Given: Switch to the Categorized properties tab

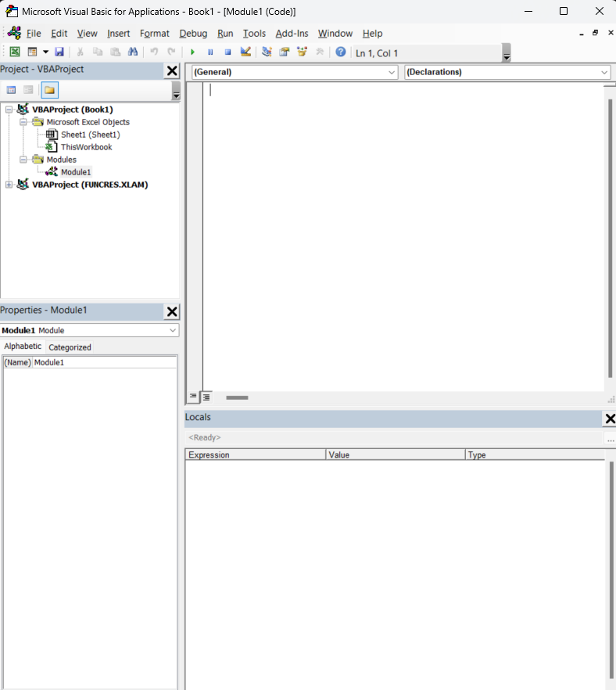Looking at the screenshot, I should tap(70, 347).
